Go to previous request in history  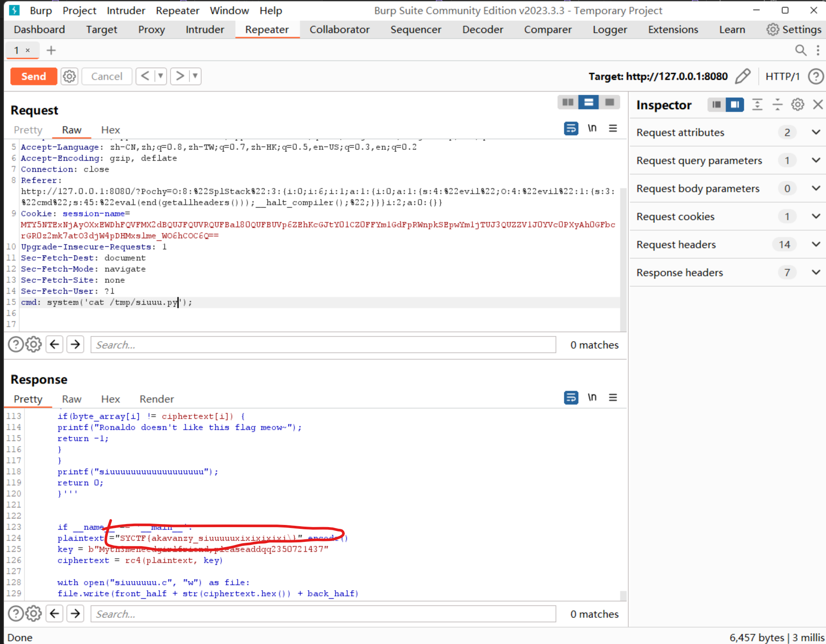click(x=145, y=76)
